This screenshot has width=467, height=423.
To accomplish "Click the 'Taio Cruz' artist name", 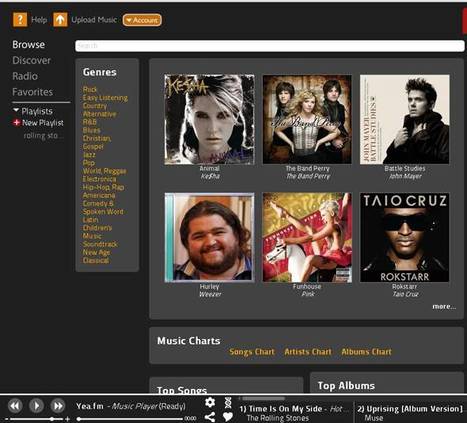I will pyautogui.click(x=405, y=294).
